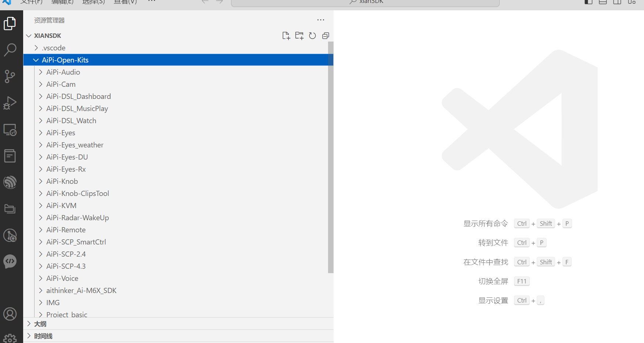
Task: Expand the .vscode folder chevron
Action: coord(36,48)
